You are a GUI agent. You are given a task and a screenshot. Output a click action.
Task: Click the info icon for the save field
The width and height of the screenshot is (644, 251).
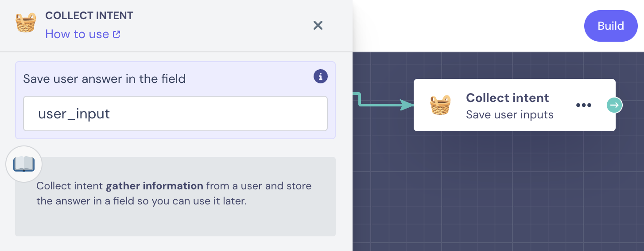tap(320, 76)
